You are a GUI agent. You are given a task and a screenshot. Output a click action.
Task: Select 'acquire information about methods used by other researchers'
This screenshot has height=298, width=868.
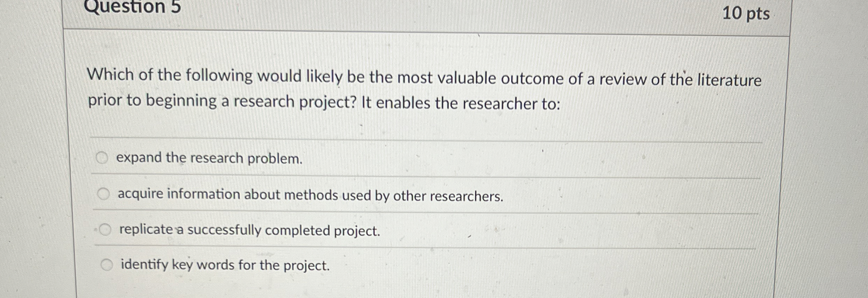pos(104,194)
